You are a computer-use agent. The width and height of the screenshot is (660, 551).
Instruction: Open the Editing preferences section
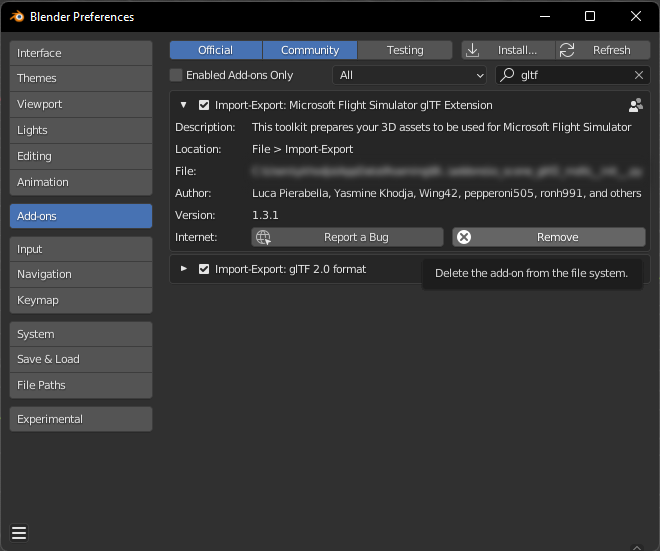coord(81,156)
